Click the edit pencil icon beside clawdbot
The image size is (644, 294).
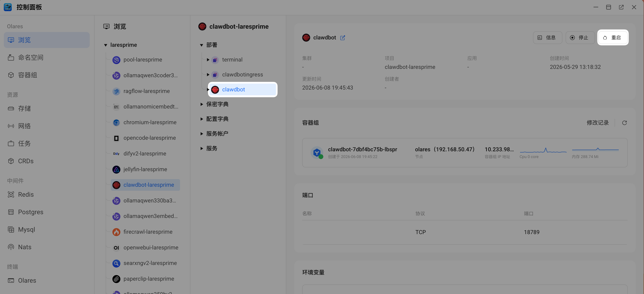click(343, 38)
